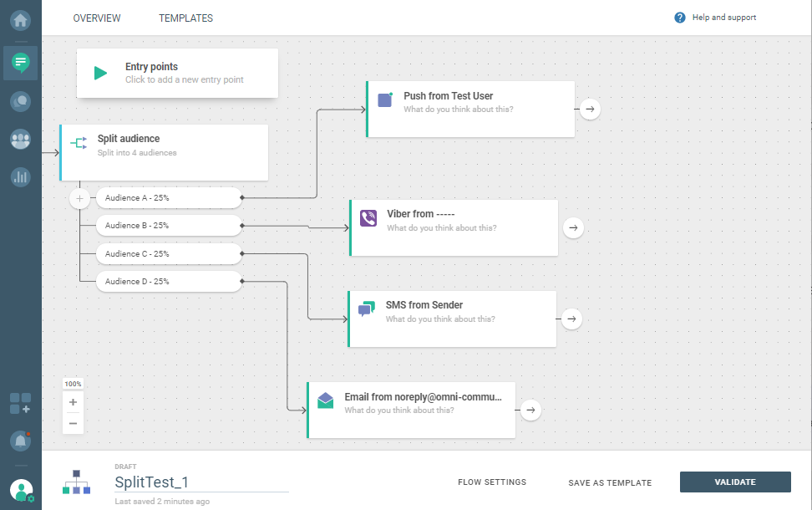Click Save as Template
Image resolution: width=812 pixels, height=510 pixels.
coord(610,482)
